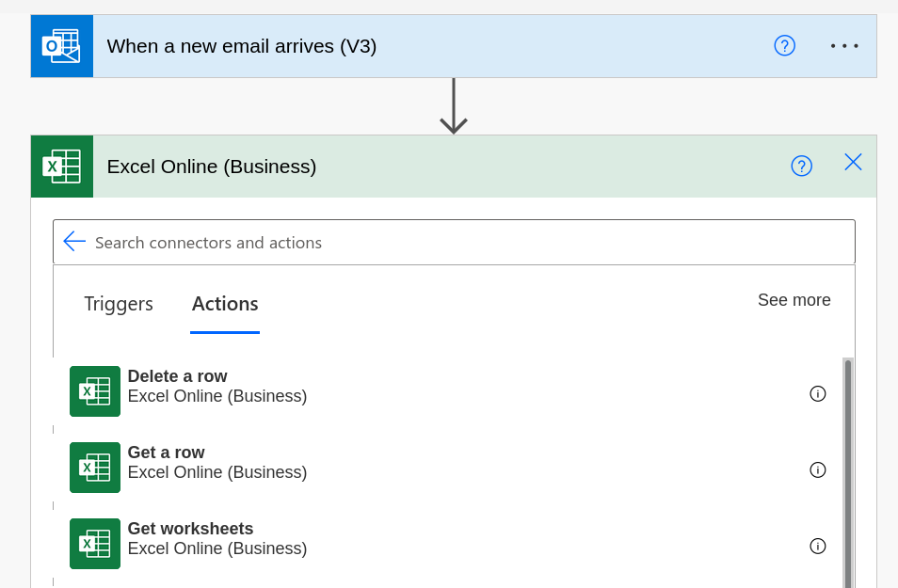Select the Actions tab
This screenshot has height=588, width=898.
225,304
